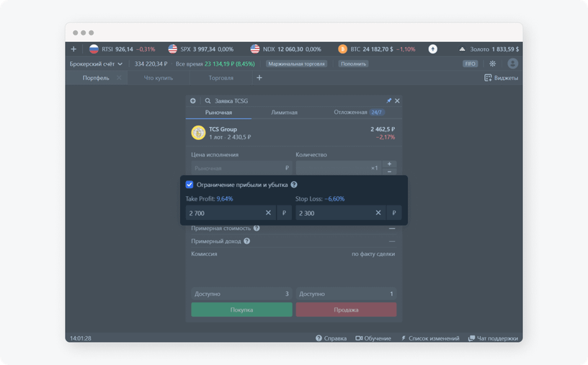
Task: Add a new workspace tab
Action: [x=259, y=78]
